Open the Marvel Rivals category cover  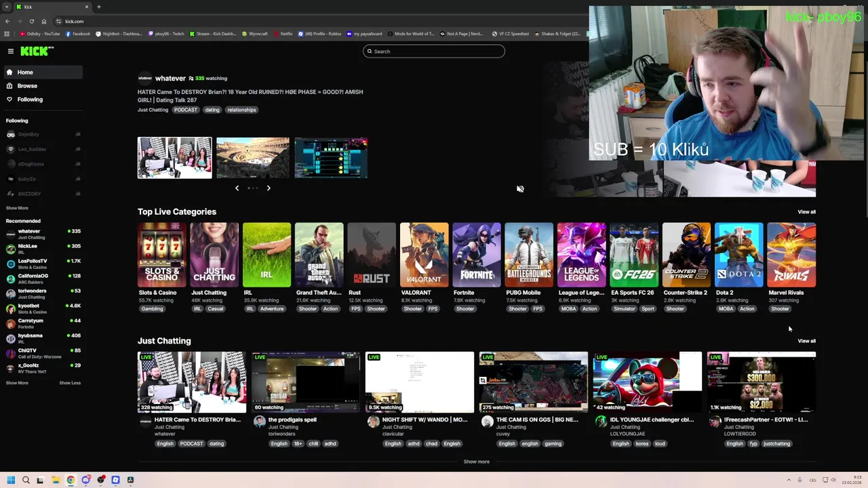click(x=791, y=255)
